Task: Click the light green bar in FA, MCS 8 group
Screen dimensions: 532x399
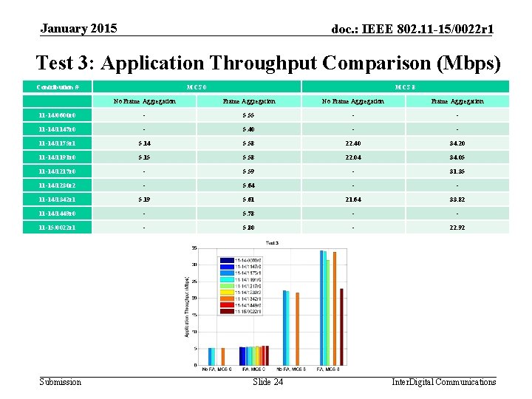Action: (x=328, y=313)
